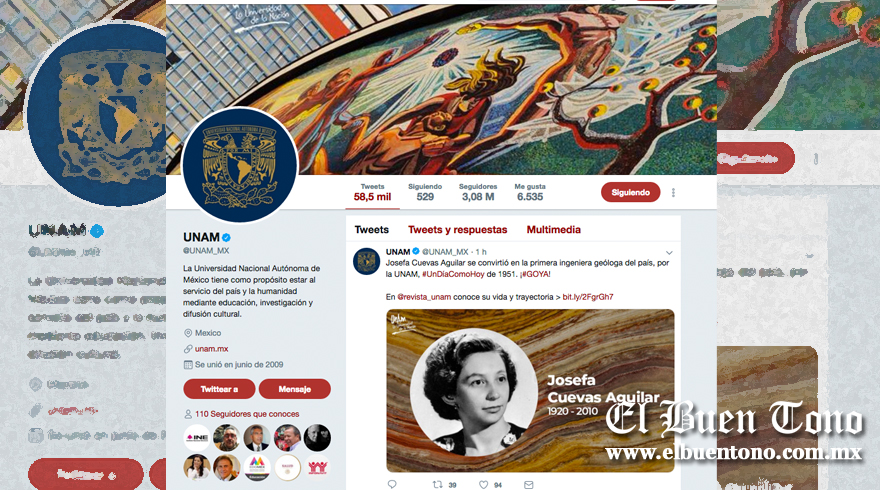Image resolution: width=880 pixels, height=490 pixels.
Task: Open the Multimedia tab
Action: click(553, 230)
